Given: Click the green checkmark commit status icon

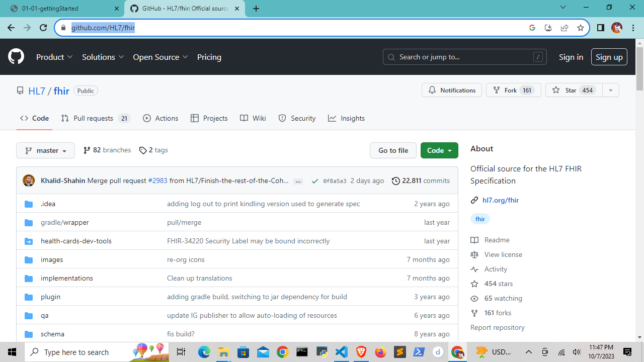Looking at the screenshot, I should pos(315,181).
